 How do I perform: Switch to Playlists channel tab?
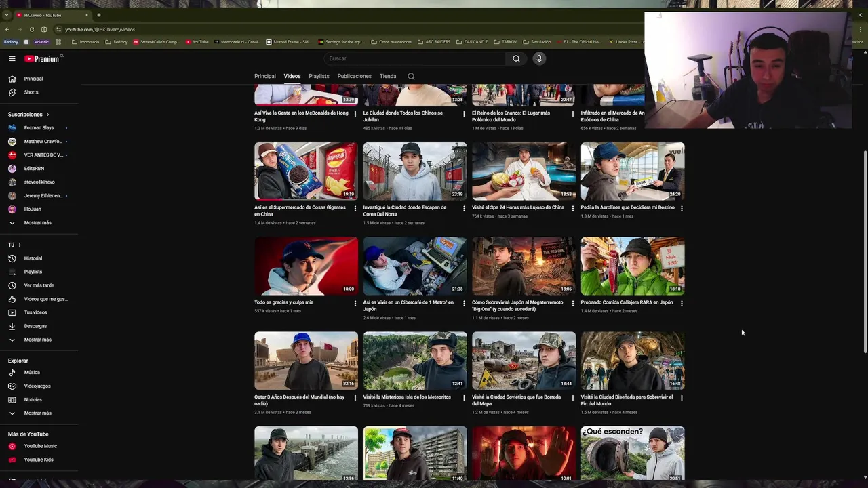319,76
